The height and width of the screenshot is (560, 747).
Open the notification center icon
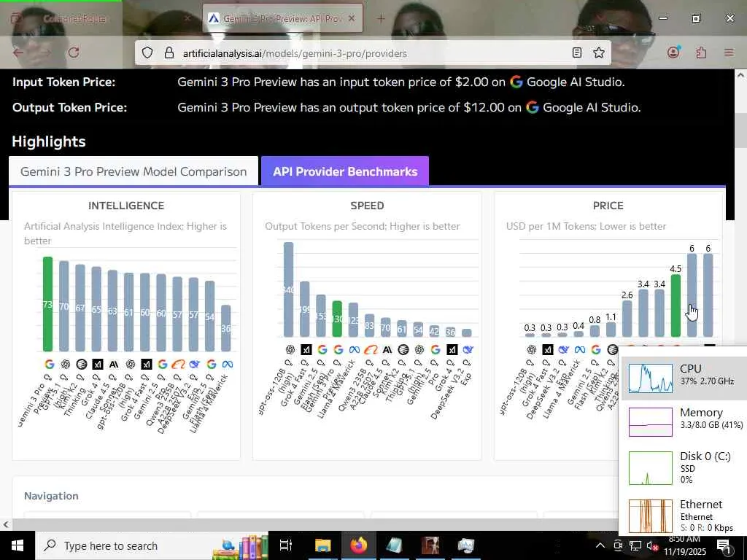click(724, 546)
